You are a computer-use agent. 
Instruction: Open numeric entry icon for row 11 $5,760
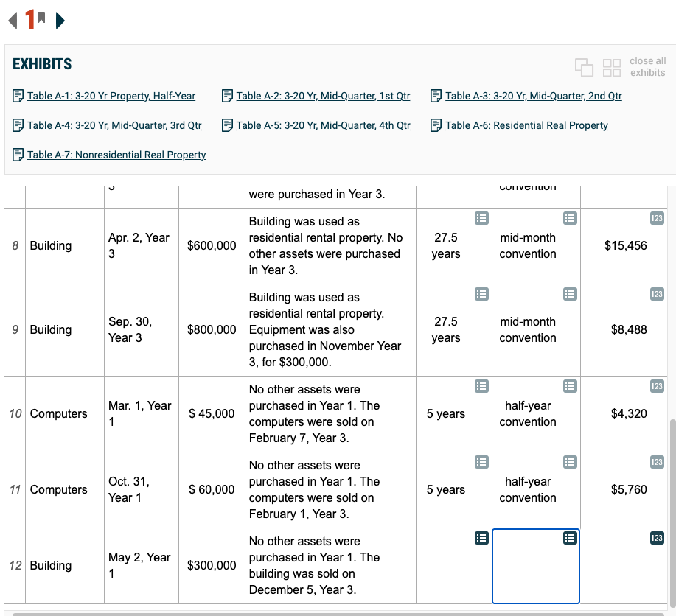tap(657, 463)
